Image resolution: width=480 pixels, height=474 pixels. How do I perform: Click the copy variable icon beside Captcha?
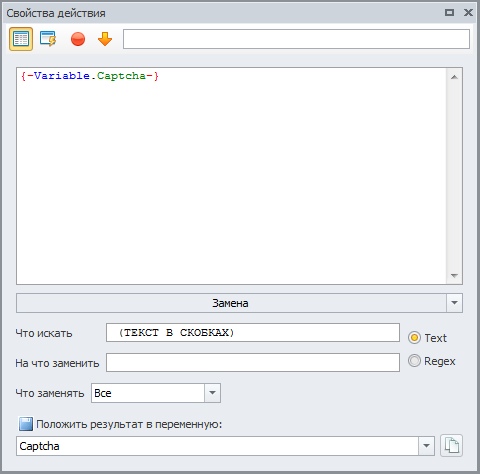(451, 446)
